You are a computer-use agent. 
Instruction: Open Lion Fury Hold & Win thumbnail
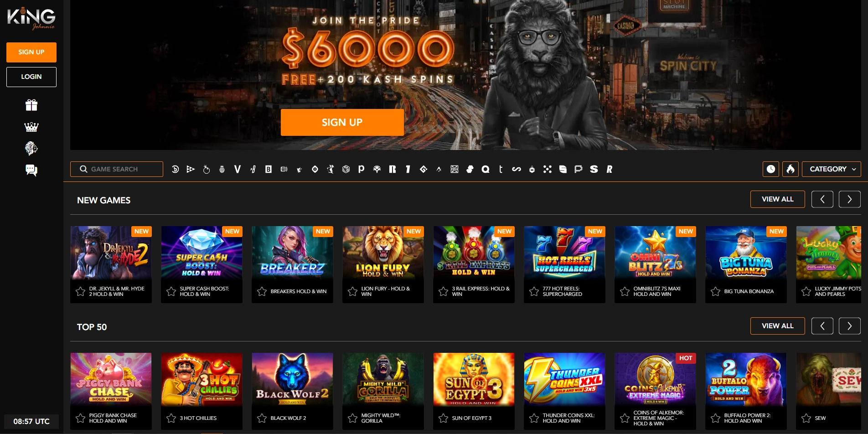[383, 253]
